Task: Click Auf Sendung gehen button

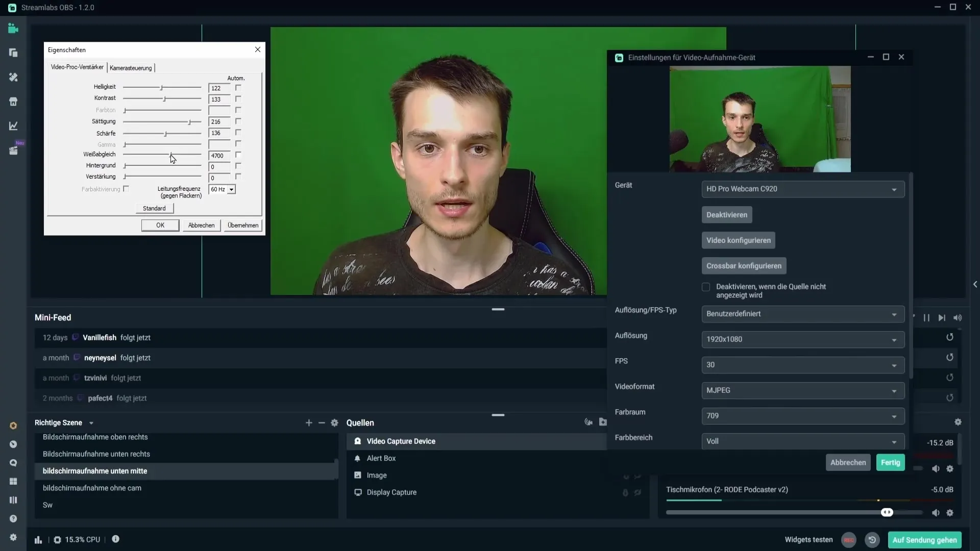Action: click(925, 540)
